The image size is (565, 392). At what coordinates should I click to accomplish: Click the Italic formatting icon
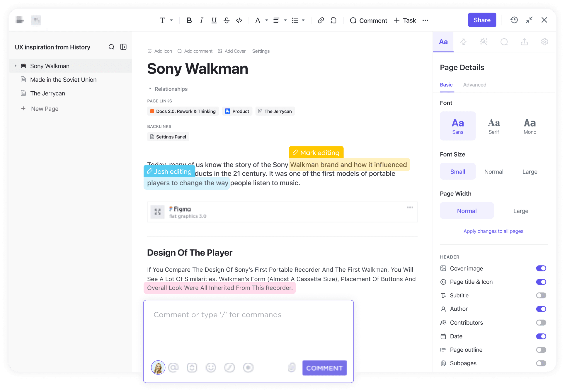pos(201,20)
